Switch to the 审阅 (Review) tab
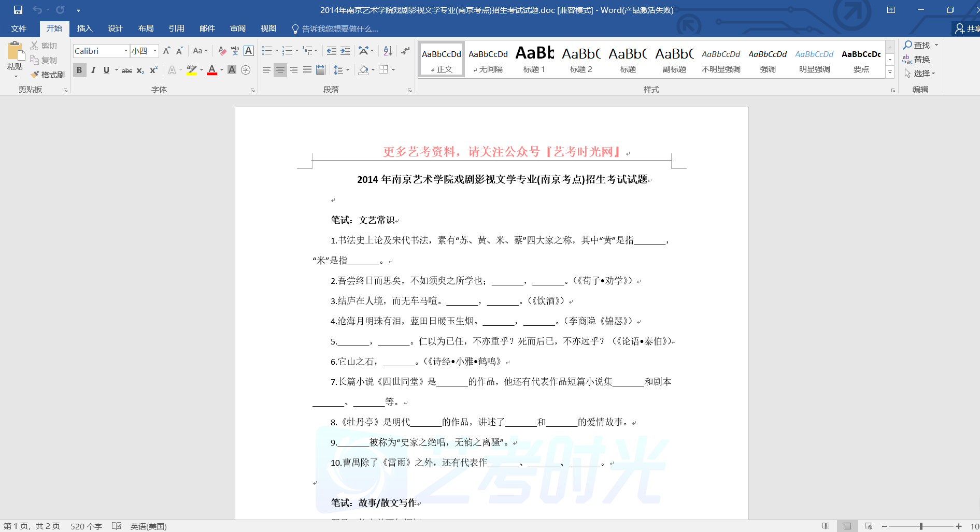 tap(238, 28)
